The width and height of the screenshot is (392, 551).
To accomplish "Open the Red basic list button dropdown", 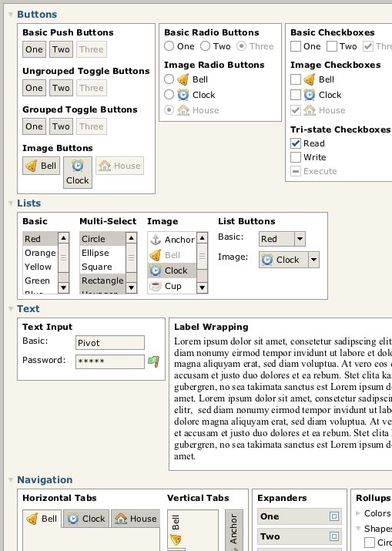I will pyautogui.click(x=300, y=239).
